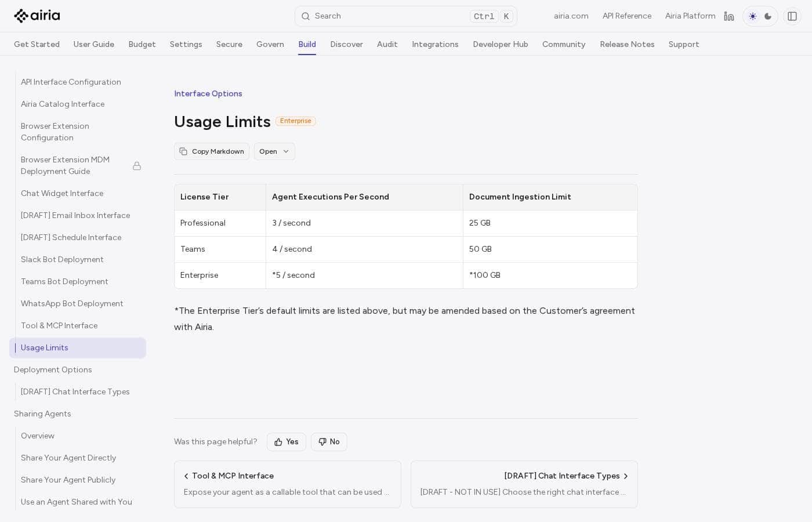812x522 pixels.
Task: Vote No with the thumbs-down button
Action: click(x=329, y=442)
